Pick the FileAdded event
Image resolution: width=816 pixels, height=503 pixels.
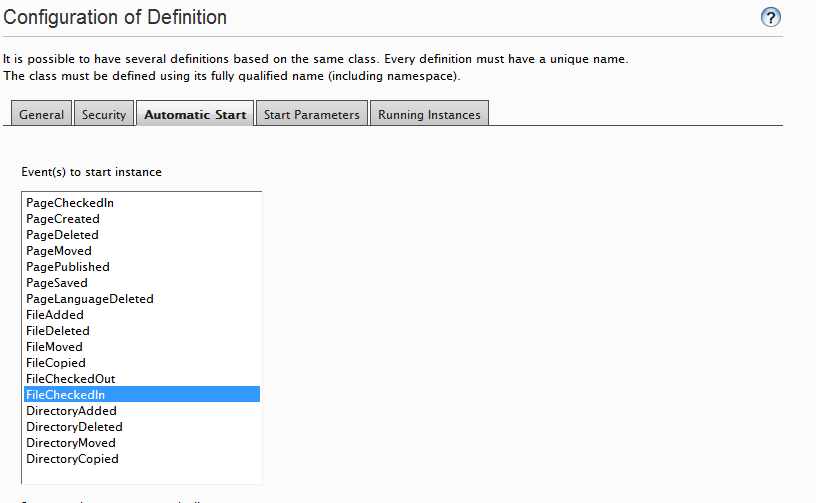click(x=55, y=315)
